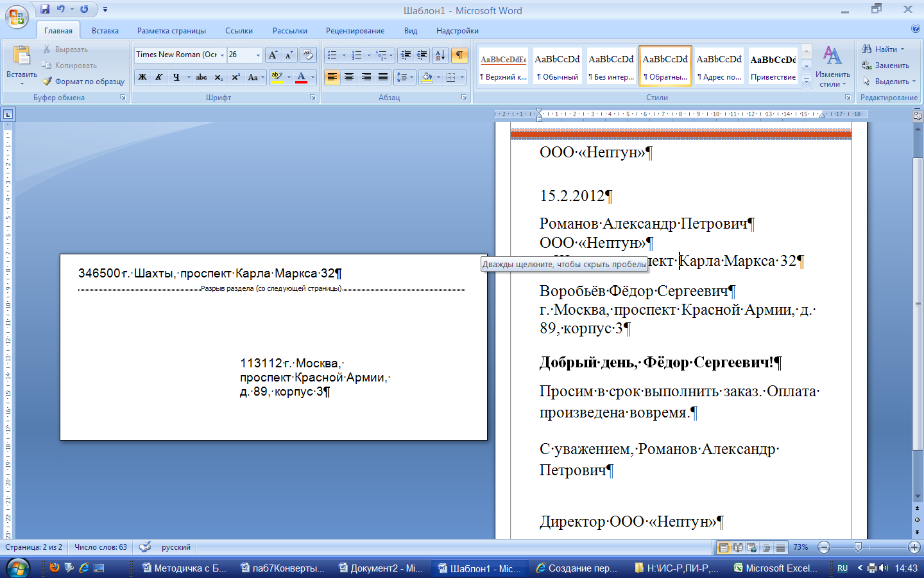Toggle superscript formatting

point(235,77)
